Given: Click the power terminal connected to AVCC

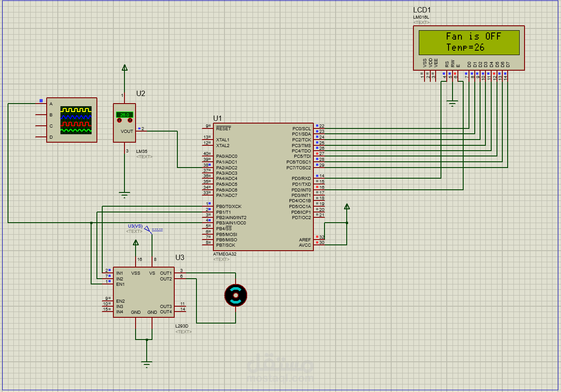Looking at the screenshot, I should point(347,206).
